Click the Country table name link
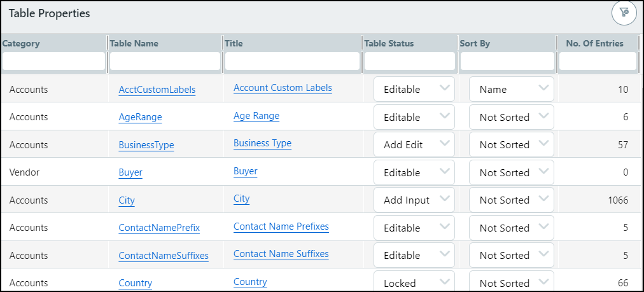Image resolution: width=644 pixels, height=292 pixels. pos(135,283)
